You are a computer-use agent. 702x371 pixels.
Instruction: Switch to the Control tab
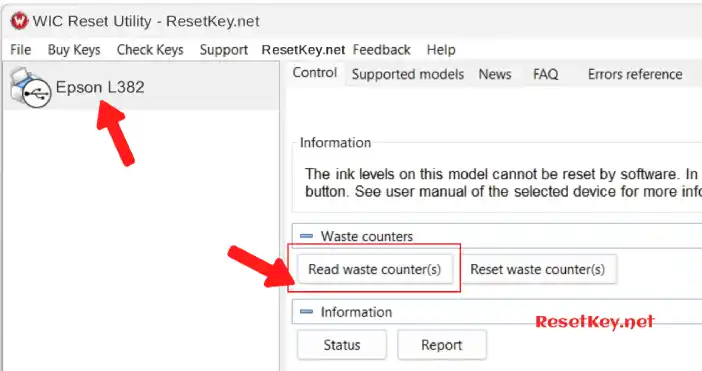point(315,73)
